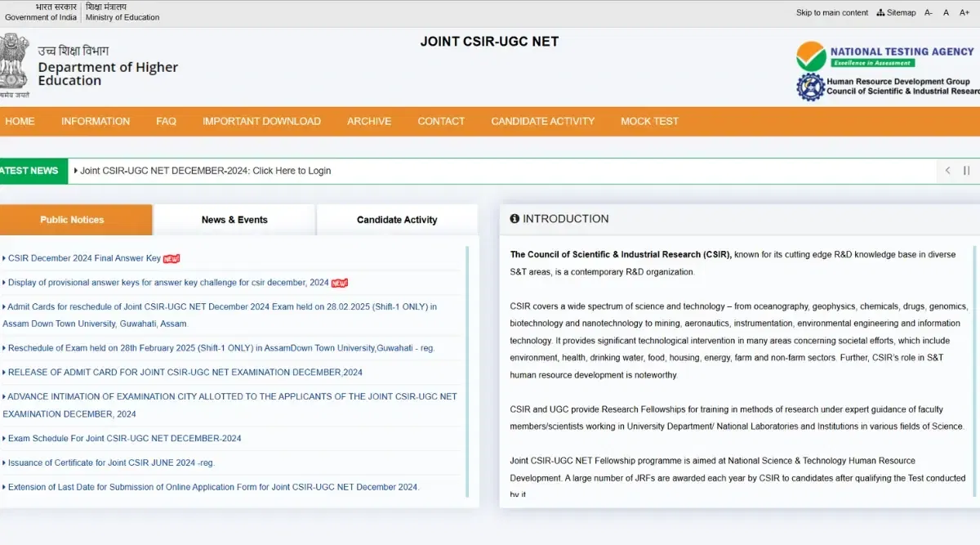Open the Candidate Activity nav menu
Image resolution: width=980 pixels, height=545 pixels.
point(542,121)
